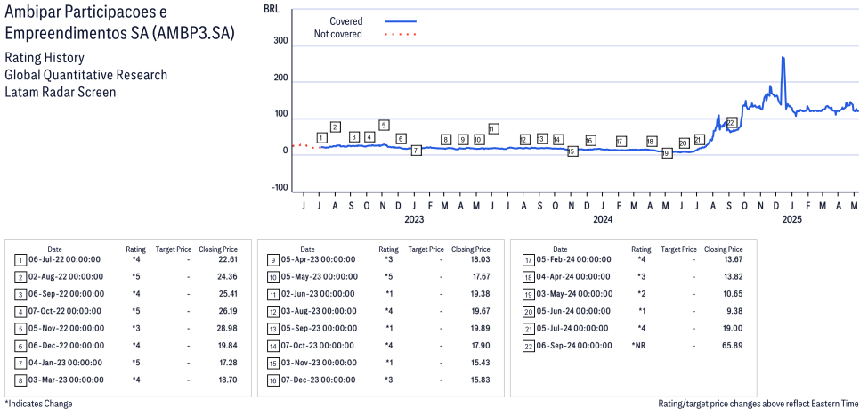Click chart marker 5 near November 2022
The width and height of the screenshot is (868, 409).
click(x=385, y=125)
